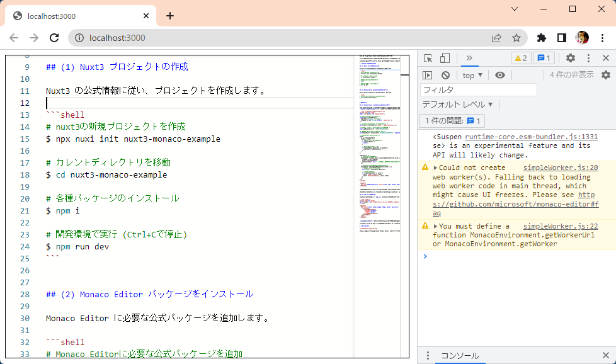Viewport: 616px width, 364px height.
Task: Close the コンソール drawer
Action: pos(606,355)
